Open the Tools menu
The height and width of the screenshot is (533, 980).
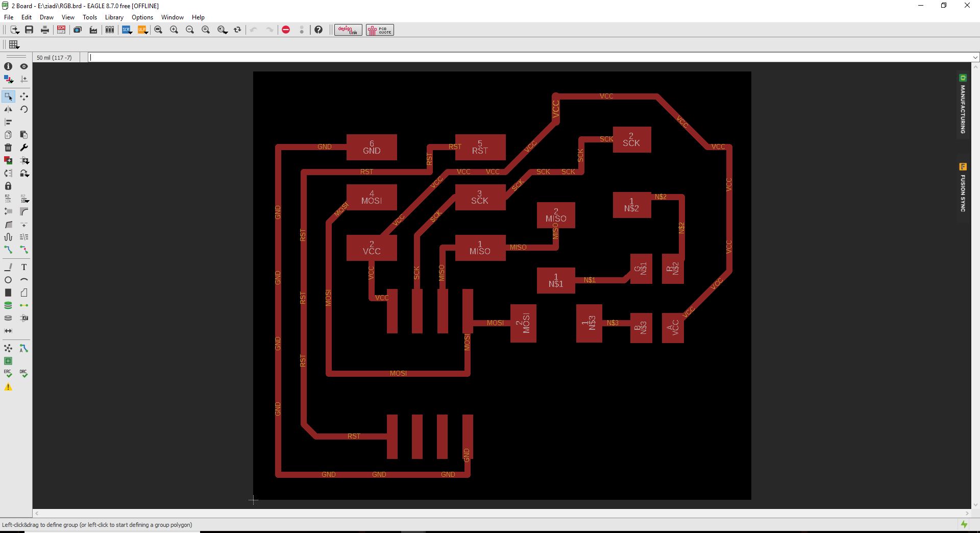coord(90,17)
